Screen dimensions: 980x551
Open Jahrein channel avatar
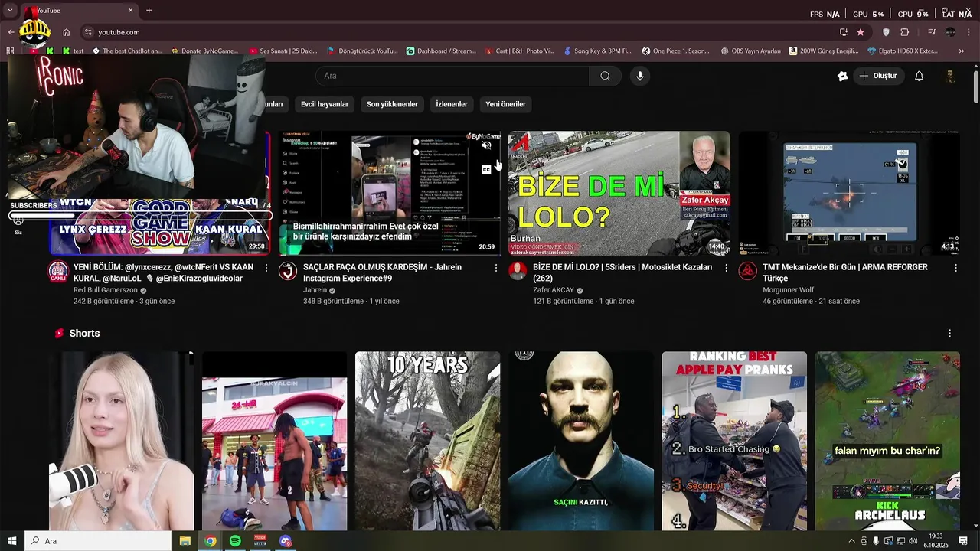pos(288,271)
